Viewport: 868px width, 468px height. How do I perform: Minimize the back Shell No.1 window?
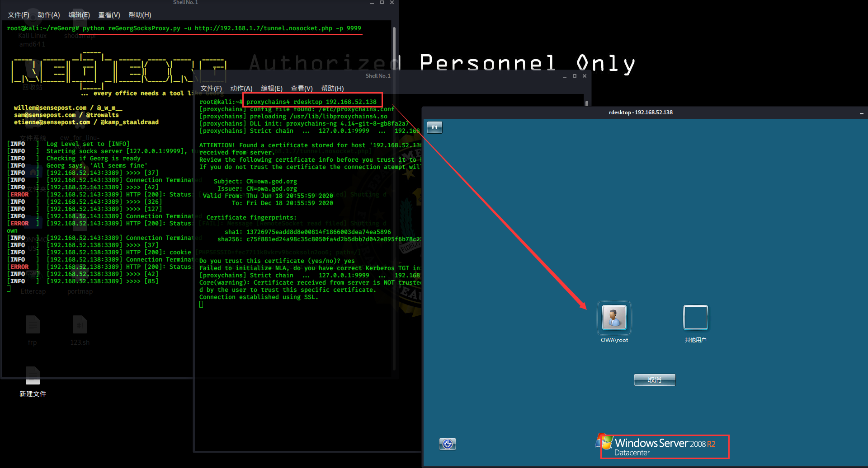click(372, 3)
